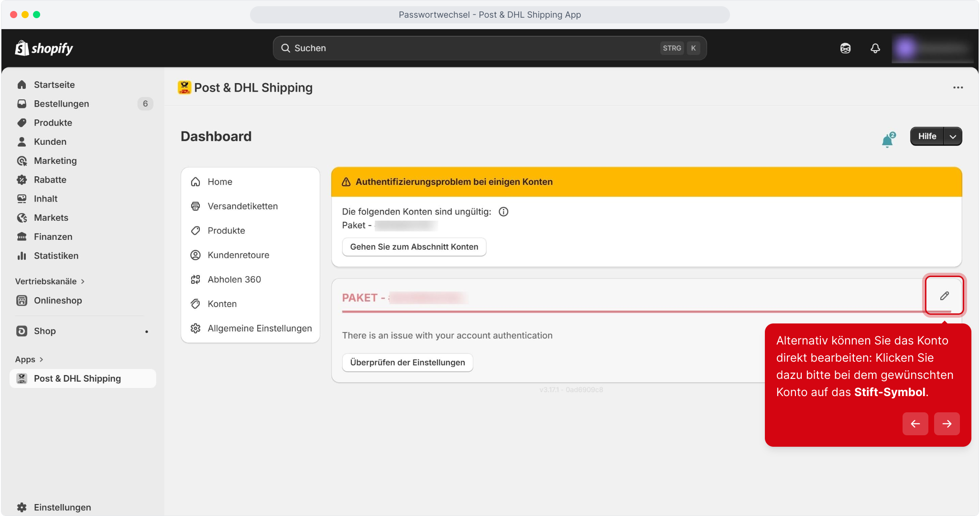Select Post & DHL Shipping app in sidebar
Image resolution: width=980 pixels, height=516 pixels.
(x=83, y=378)
